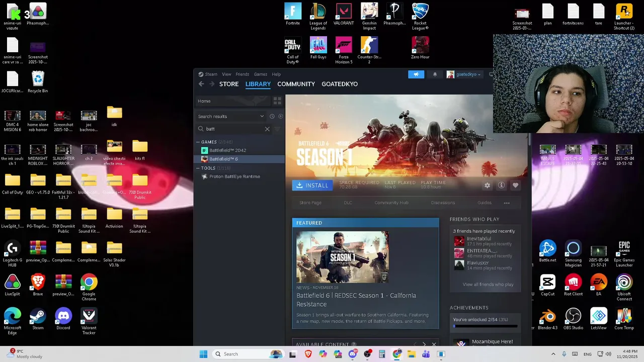Select the Epic Games Launcher desktop icon
This screenshot has height=362, width=644.
(624, 254)
